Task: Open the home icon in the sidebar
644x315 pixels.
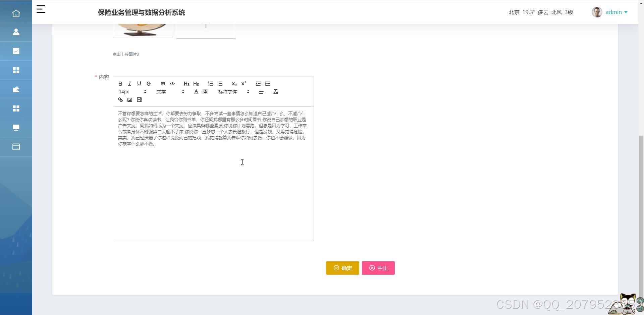Action: coord(16,13)
